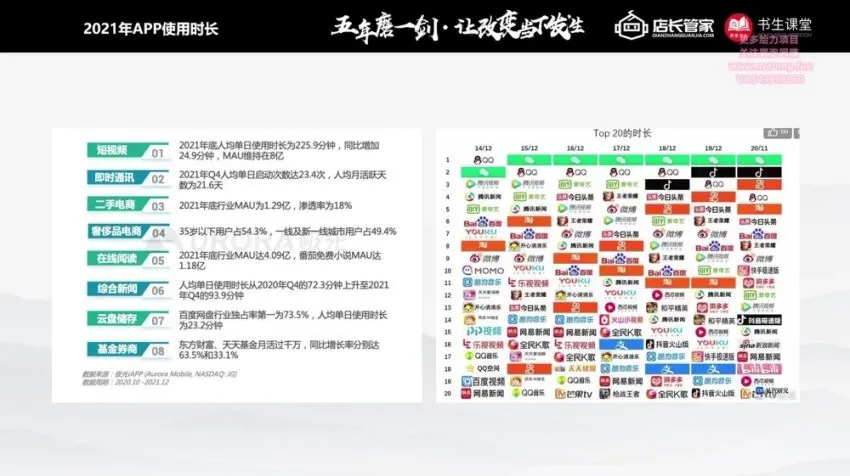Click the PP视频 logo at rank 15
The image size is (850, 476).
[x=483, y=331]
